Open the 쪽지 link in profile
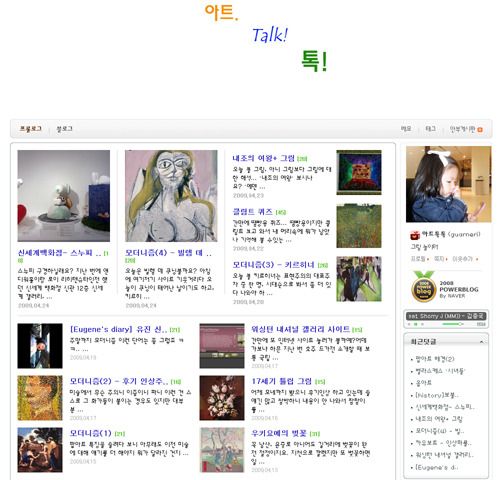Screen dimensions: 500x480 click(438, 259)
